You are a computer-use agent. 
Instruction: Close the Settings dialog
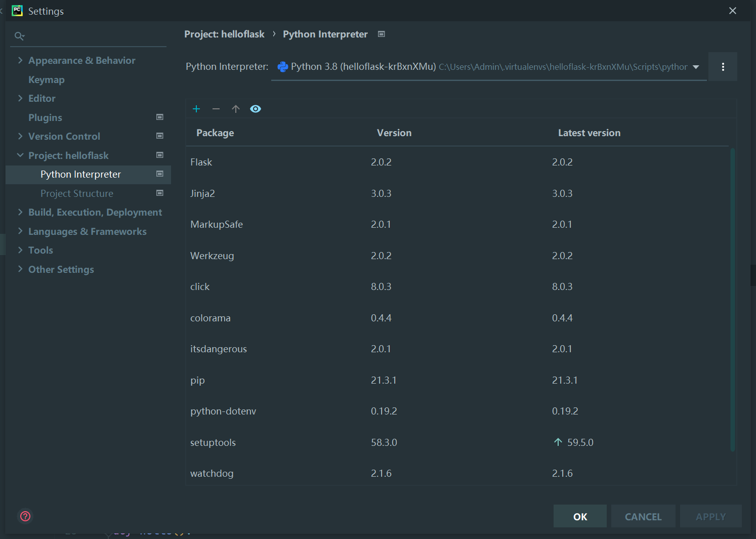pos(732,11)
